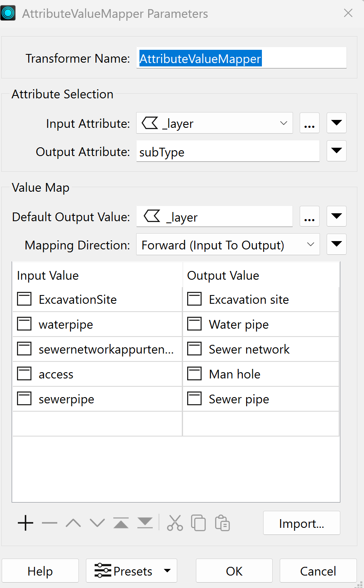Image resolution: width=364 pixels, height=588 pixels.
Task: Open the Output Attribute options arrow menu
Action: point(337,151)
